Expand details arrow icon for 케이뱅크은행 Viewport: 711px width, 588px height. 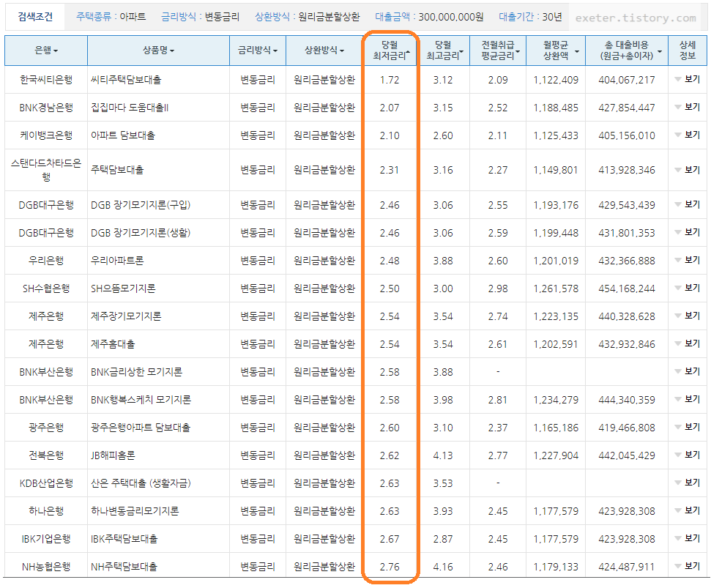678,135
